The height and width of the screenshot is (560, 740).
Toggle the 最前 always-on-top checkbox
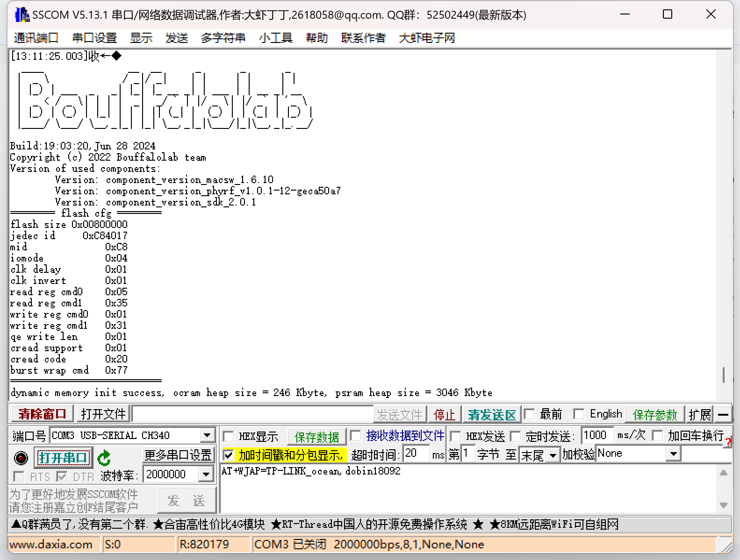pyautogui.click(x=530, y=414)
